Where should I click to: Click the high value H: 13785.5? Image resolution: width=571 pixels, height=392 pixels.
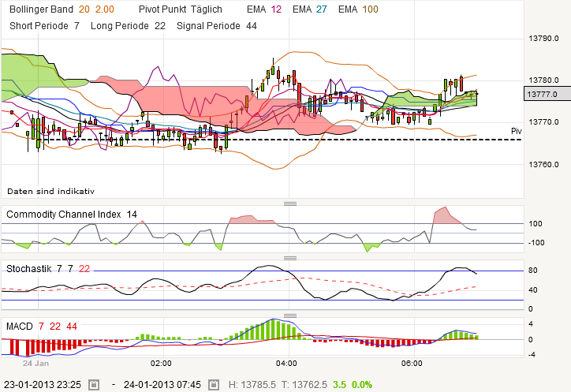[x=252, y=385]
